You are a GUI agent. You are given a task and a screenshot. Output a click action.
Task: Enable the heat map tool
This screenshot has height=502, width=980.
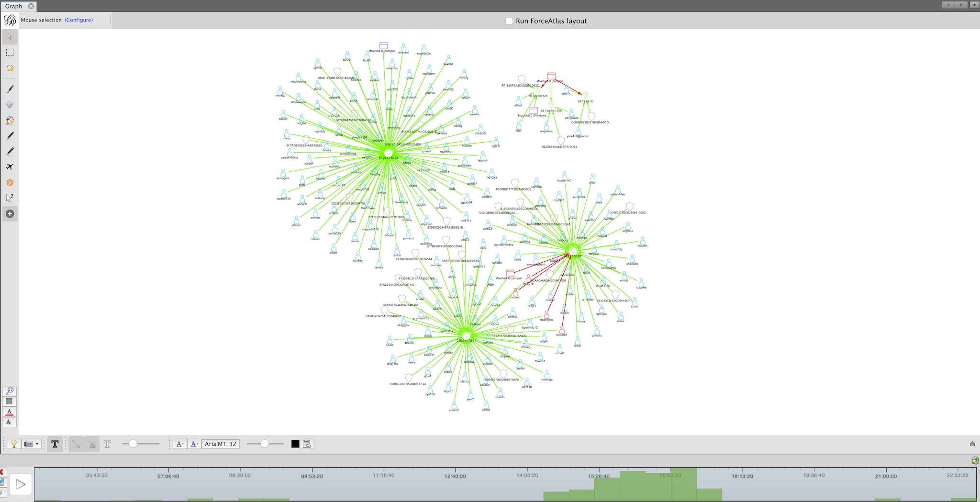point(10,121)
